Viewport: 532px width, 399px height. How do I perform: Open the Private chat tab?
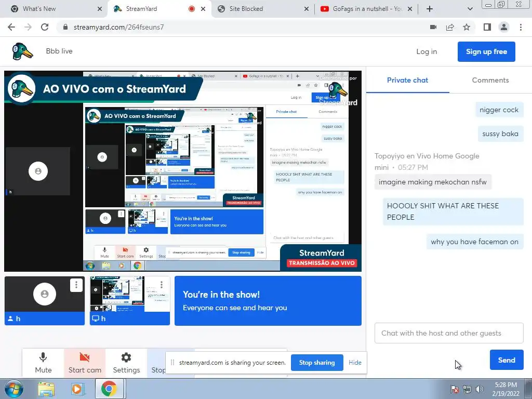coord(407,81)
